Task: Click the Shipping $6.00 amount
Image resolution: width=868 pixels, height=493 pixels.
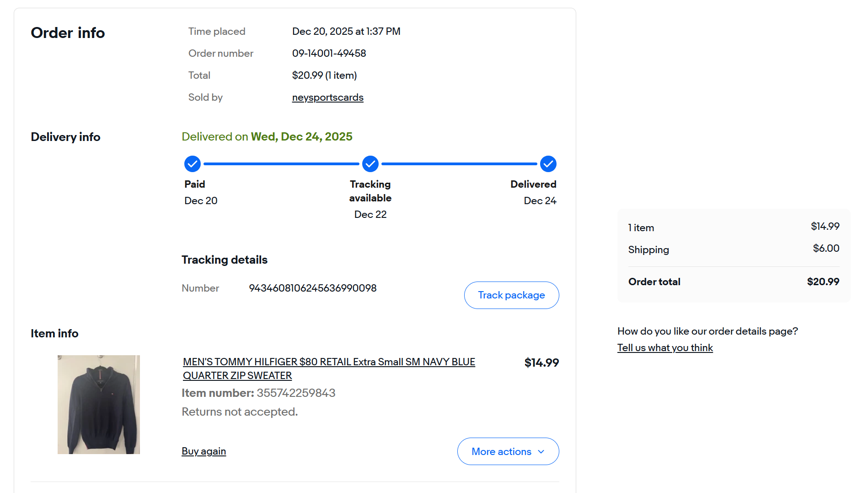Action: (826, 249)
